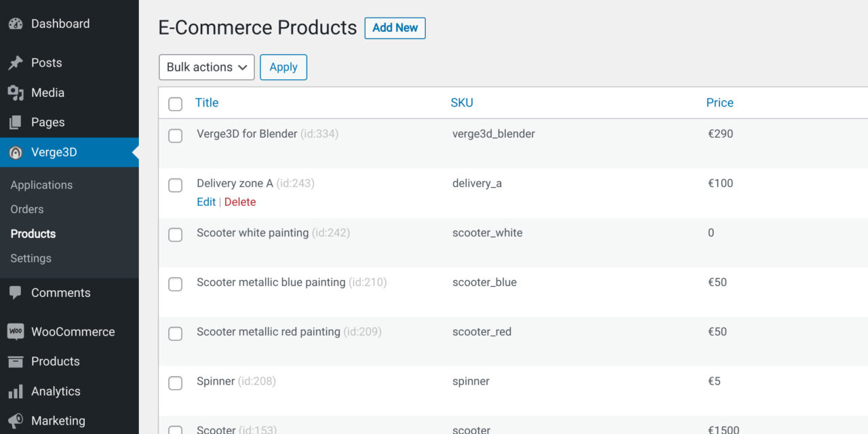
Task: Click the €5 price cell
Action: click(x=714, y=382)
